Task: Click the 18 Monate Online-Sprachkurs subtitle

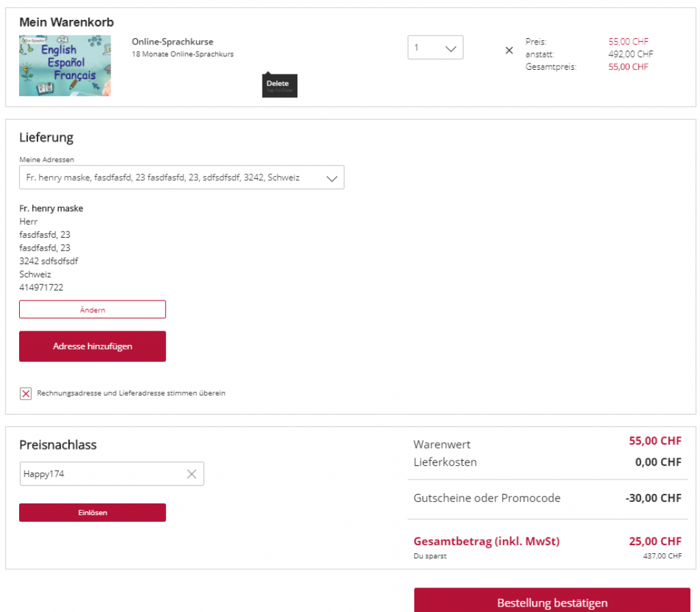Action: [183, 54]
